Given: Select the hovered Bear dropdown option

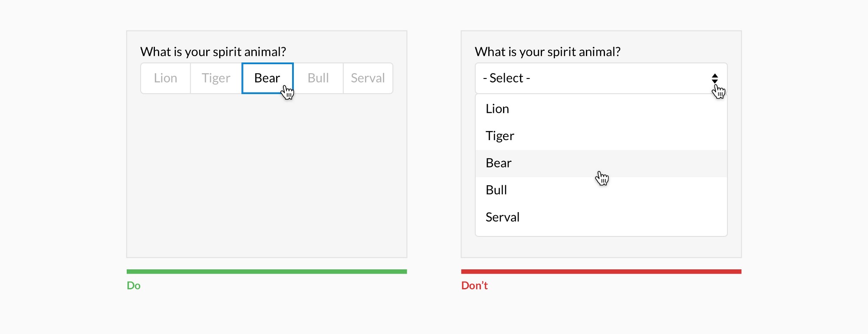Looking at the screenshot, I should (x=499, y=163).
